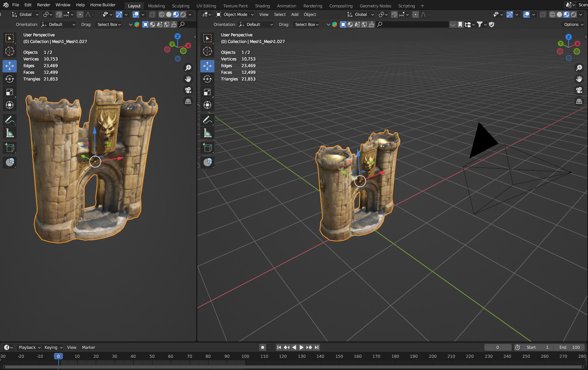Open Drag Select Box dropdown in left tool settings

pos(109,24)
